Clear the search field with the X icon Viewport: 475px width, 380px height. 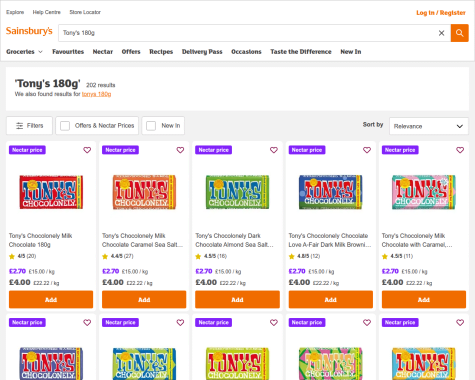click(441, 33)
